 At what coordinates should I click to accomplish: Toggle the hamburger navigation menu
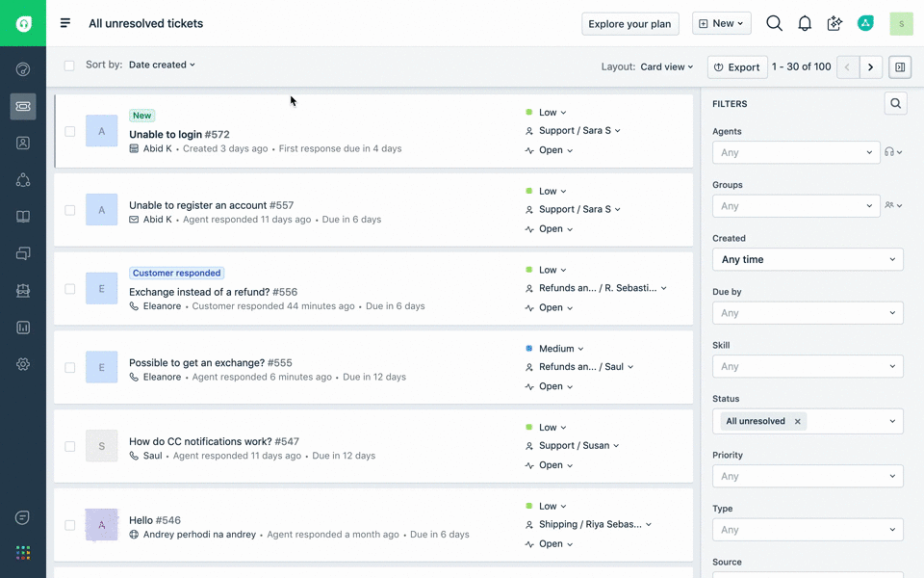coord(65,23)
